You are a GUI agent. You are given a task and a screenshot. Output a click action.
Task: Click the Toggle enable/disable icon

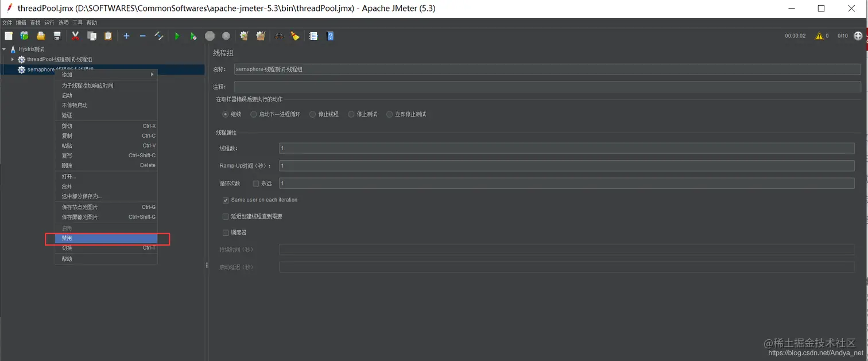point(159,36)
